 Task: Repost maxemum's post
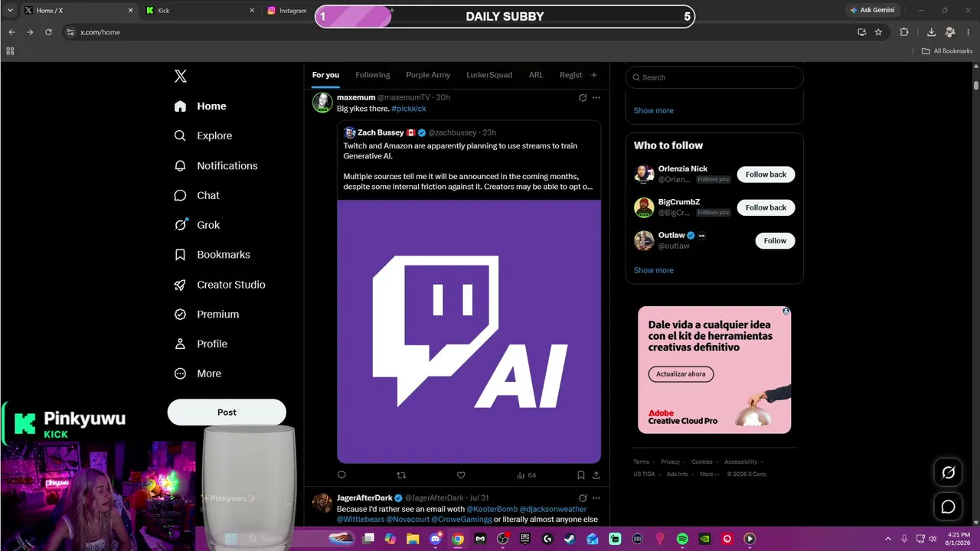[x=401, y=475]
